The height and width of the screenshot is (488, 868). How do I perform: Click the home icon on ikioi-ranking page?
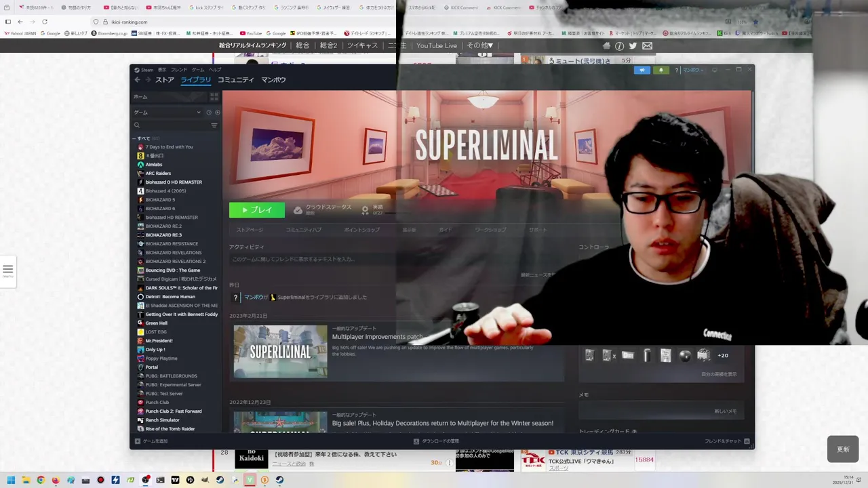[x=606, y=45]
